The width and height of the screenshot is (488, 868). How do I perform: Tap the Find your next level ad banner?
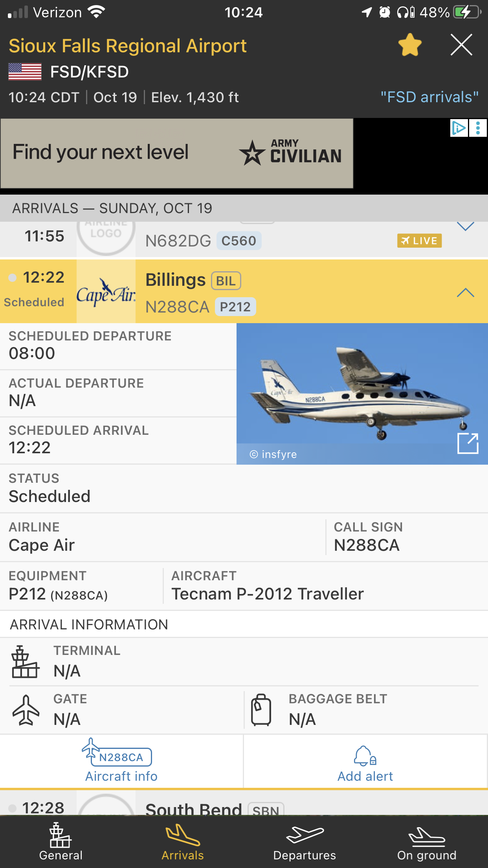(177, 153)
